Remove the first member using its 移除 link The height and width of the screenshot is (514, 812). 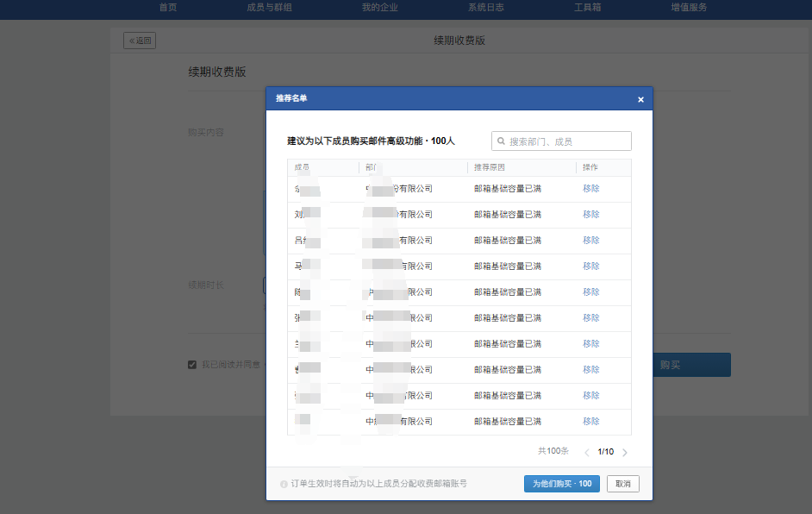click(x=591, y=189)
